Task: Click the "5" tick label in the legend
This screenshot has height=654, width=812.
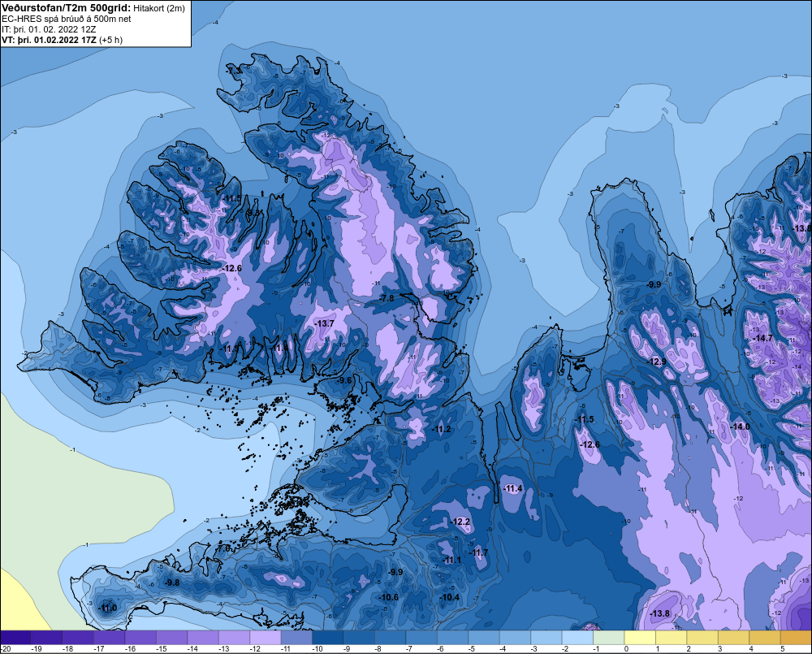Action: (783, 649)
